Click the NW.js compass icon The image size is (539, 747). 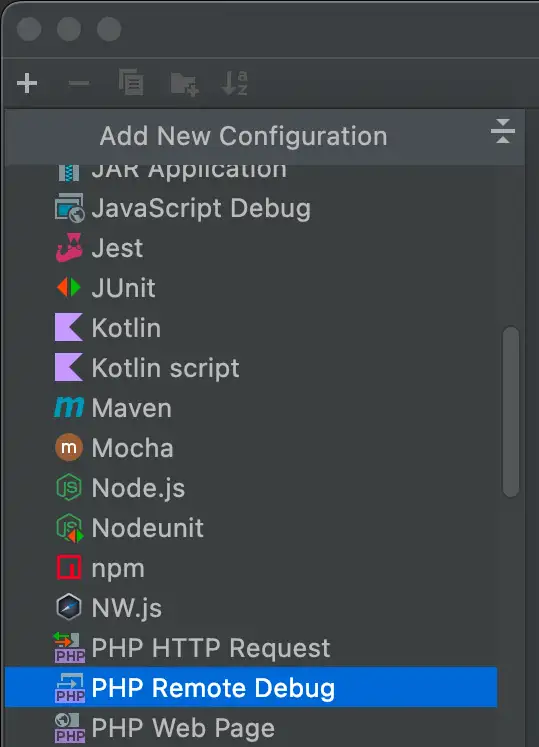coord(69,607)
